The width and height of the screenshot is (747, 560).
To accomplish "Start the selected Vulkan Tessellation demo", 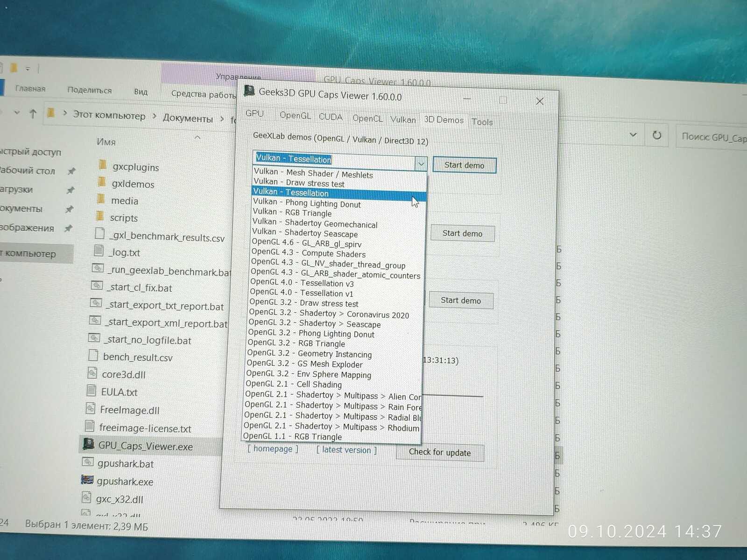I will point(464,165).
